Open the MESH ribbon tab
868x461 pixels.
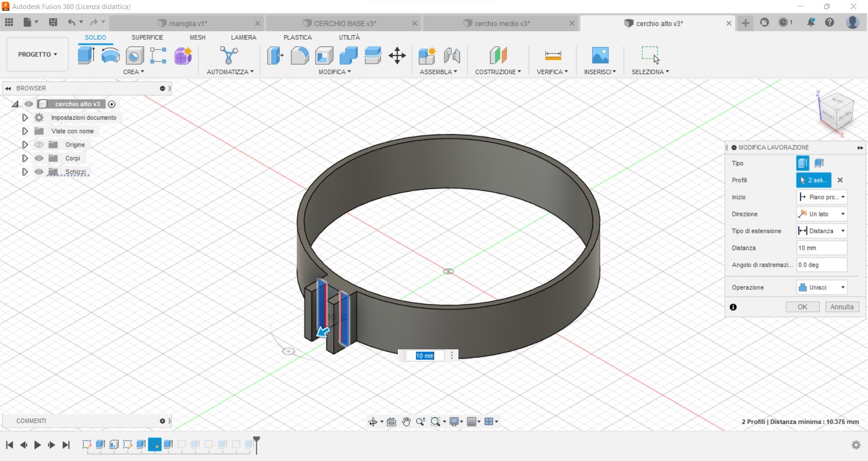coord(197,38)
